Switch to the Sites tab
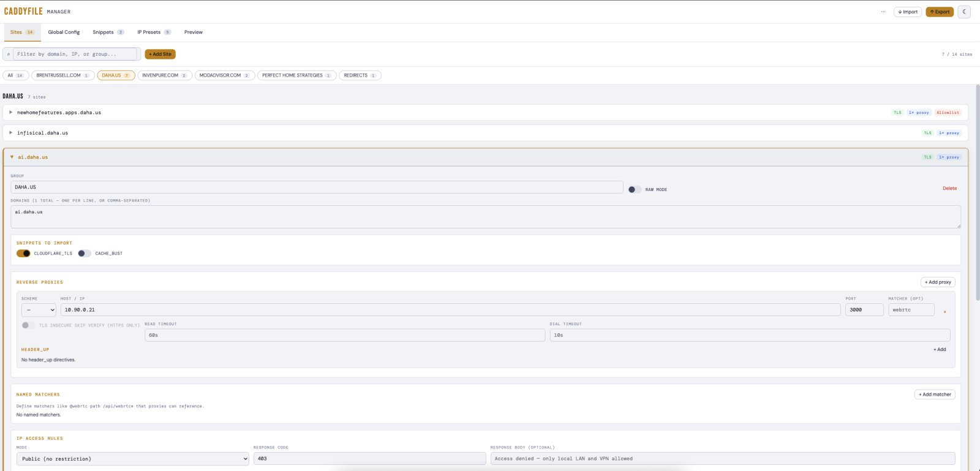This screenshot has height=471, width=980. tap(22, 32)
